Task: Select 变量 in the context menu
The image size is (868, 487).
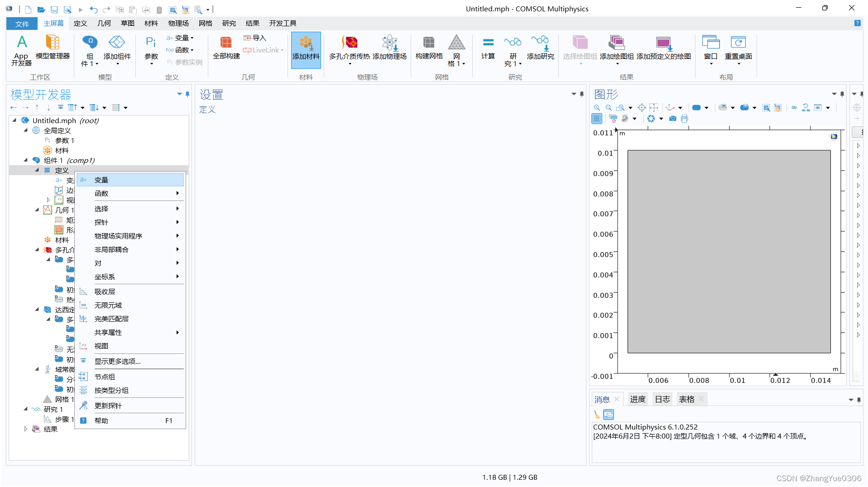Action: (x=130, y=180)
